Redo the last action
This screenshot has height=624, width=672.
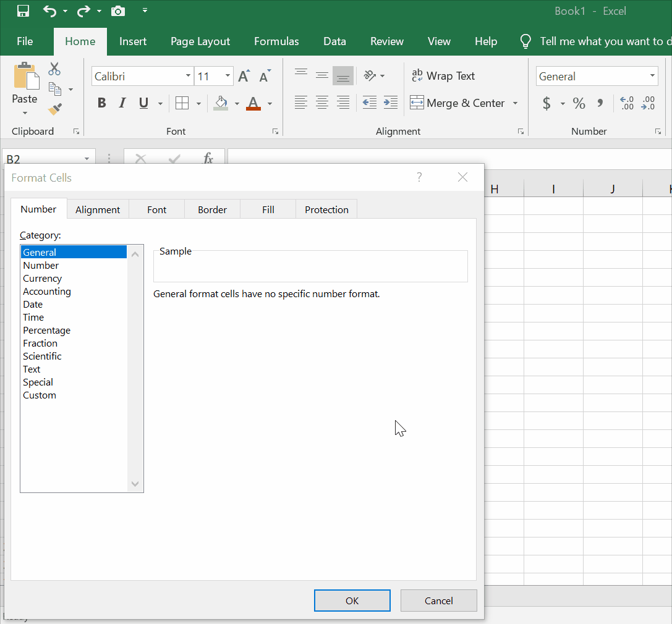tap(83, 11)
